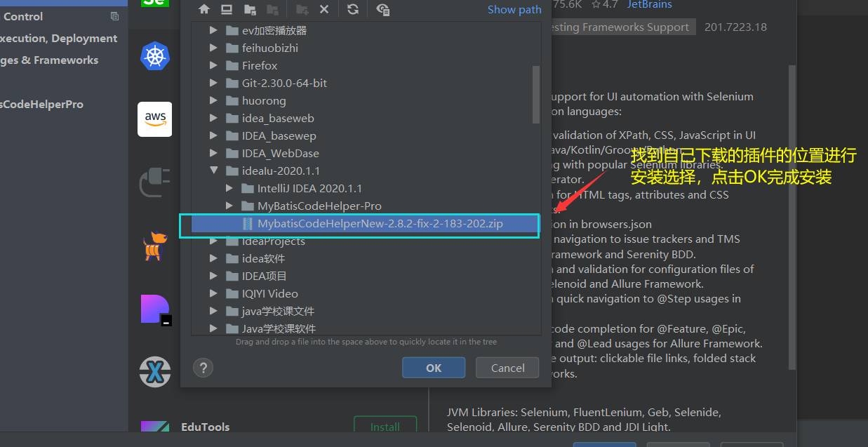
Task: Expand the java学校课文件 folder
Action: pyautogui.click(x=214, y=312)
